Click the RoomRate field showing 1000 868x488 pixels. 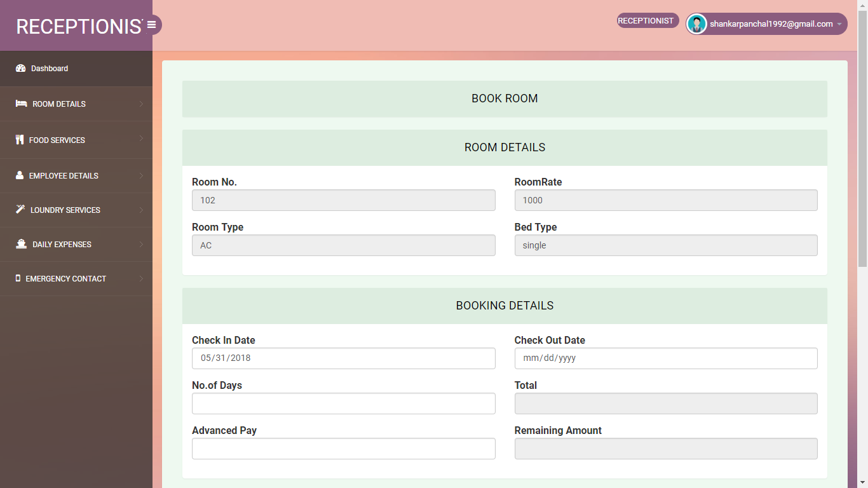(666, 200)
